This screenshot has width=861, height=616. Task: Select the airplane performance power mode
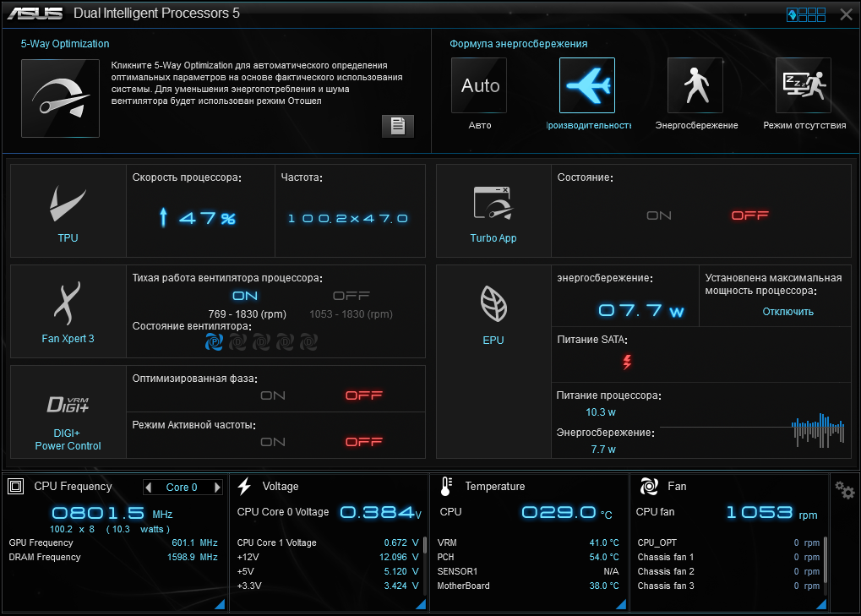587,85
